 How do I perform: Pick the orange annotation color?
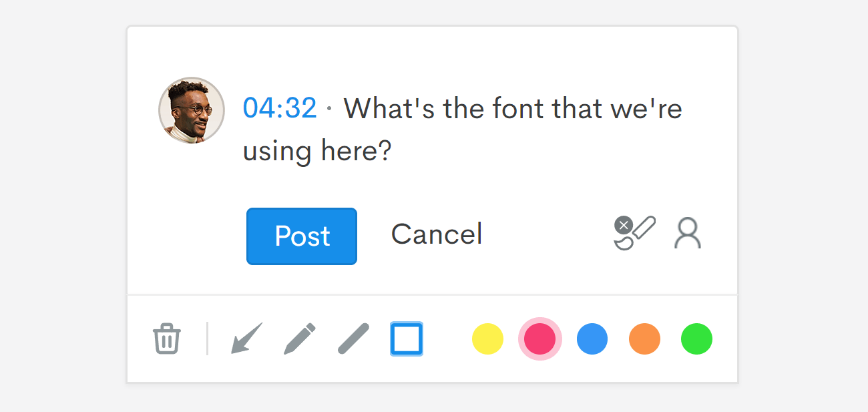[x=644, y=339]
